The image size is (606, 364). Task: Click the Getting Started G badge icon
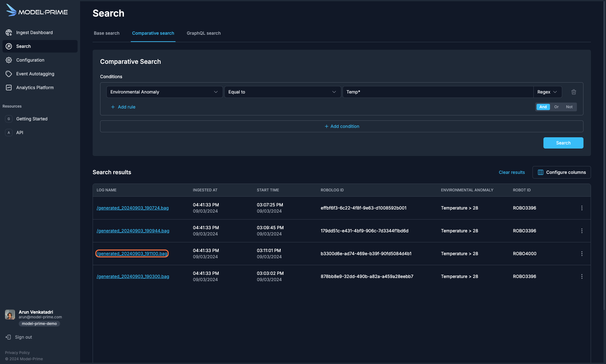[9, 119]
